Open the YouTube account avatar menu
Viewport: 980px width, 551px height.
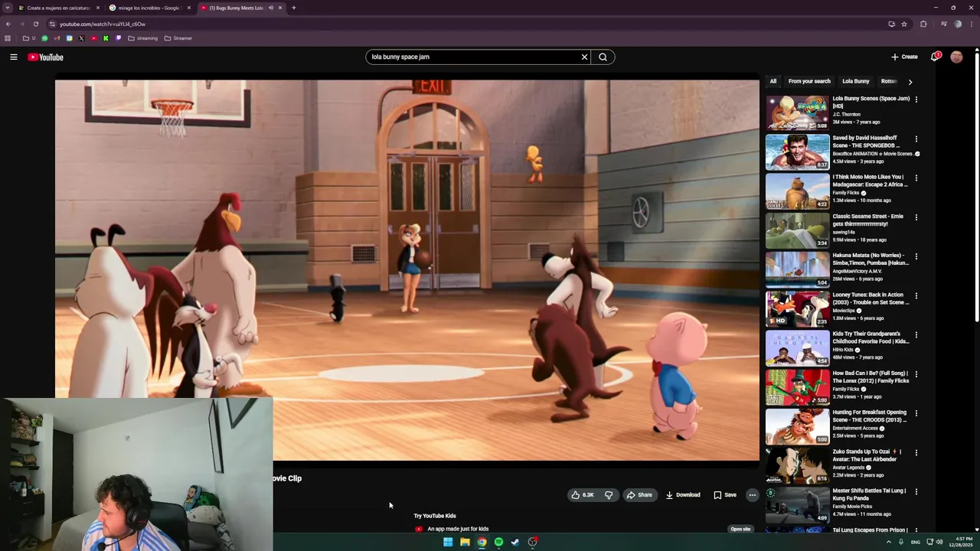point(956,57)
